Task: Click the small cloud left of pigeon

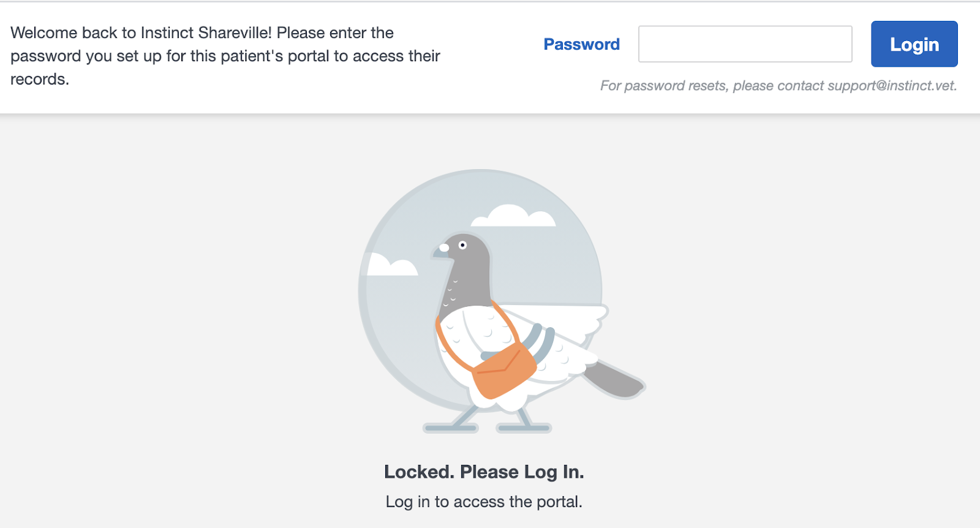Action: click(x=392, y=265)
